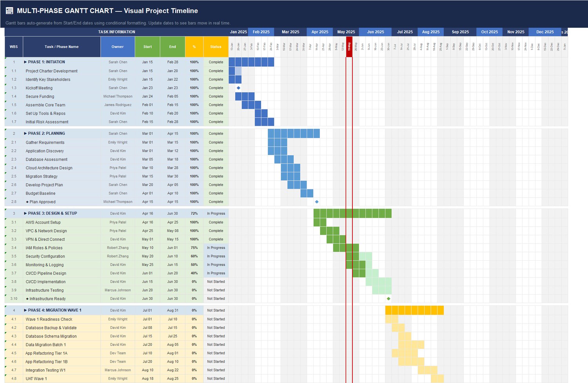This screenshot has height=383, width=588.
Task: Click the Phase 3 green summary bar
Action: [x=352, y=214]
